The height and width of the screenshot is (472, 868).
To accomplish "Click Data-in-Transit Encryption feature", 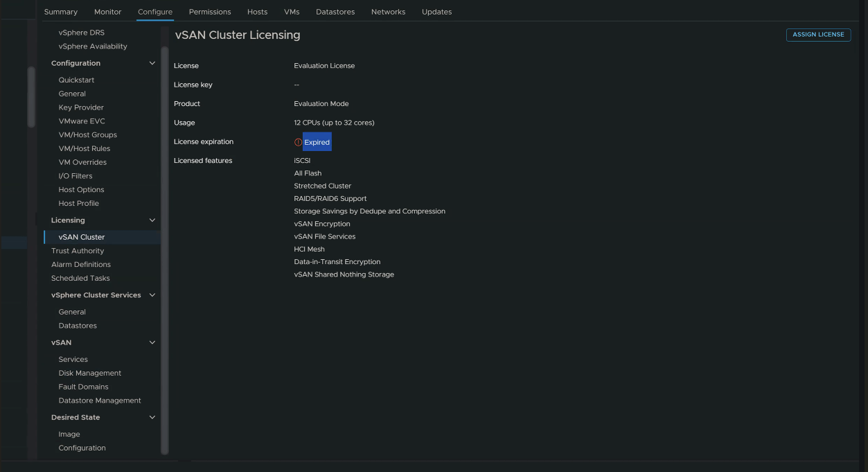I will [x=337, y=262].
